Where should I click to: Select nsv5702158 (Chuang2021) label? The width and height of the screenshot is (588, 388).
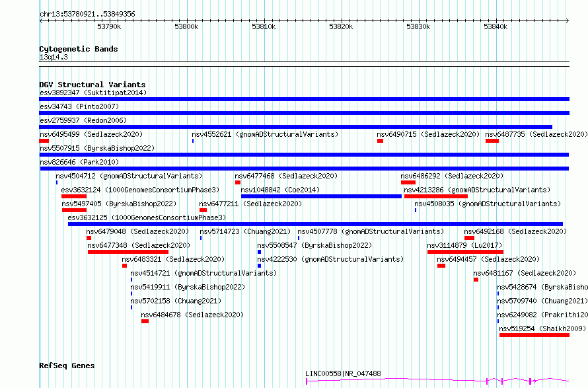click(176, 301)
